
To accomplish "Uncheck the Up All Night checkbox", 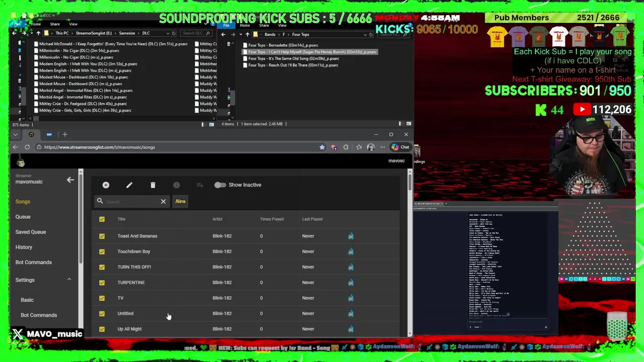I will coord(102,329).
